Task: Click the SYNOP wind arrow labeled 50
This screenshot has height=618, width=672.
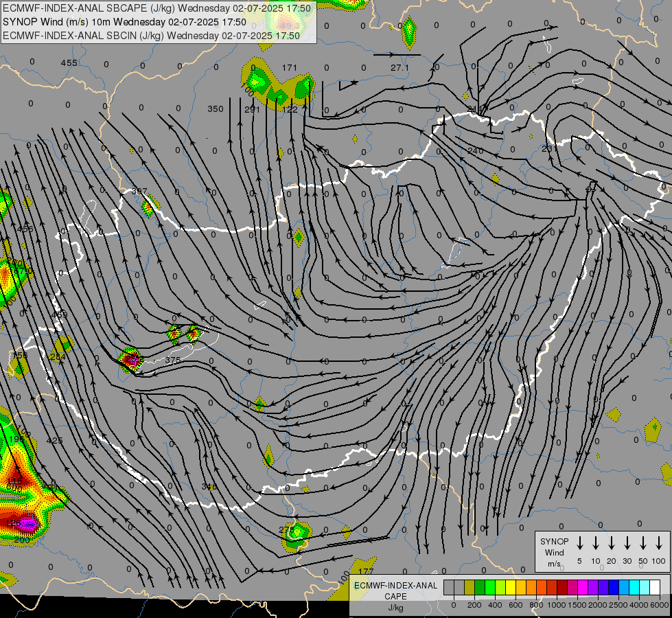Action: (643, 543)
